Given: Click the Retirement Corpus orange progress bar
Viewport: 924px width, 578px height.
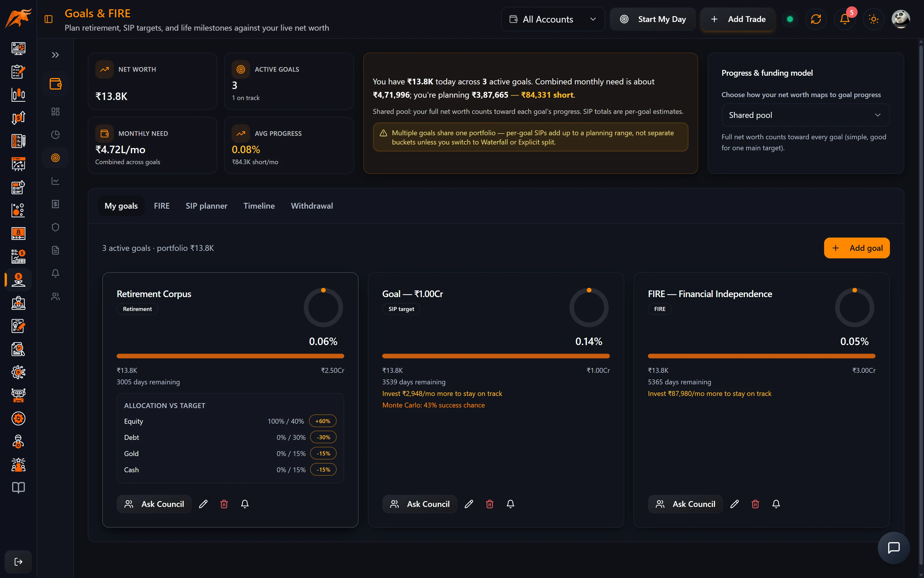Looking at the screenshot, I should click(230, 356).
